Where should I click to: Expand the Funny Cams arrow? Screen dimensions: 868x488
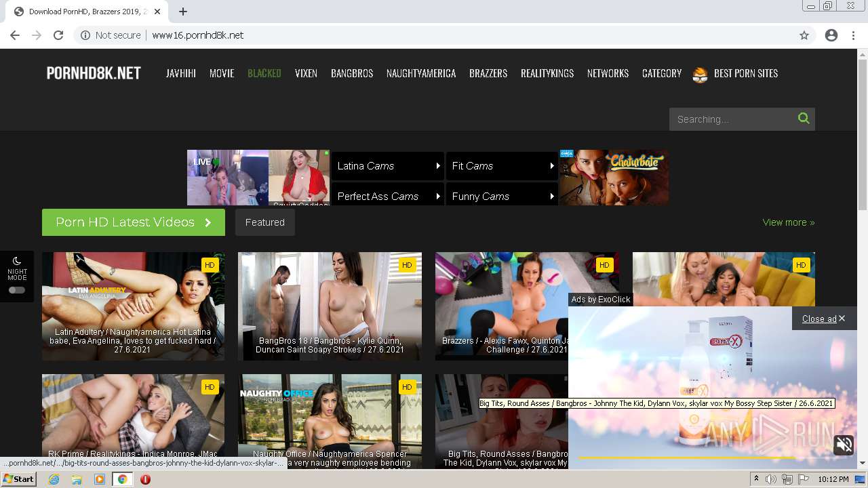tap(552, 197)
